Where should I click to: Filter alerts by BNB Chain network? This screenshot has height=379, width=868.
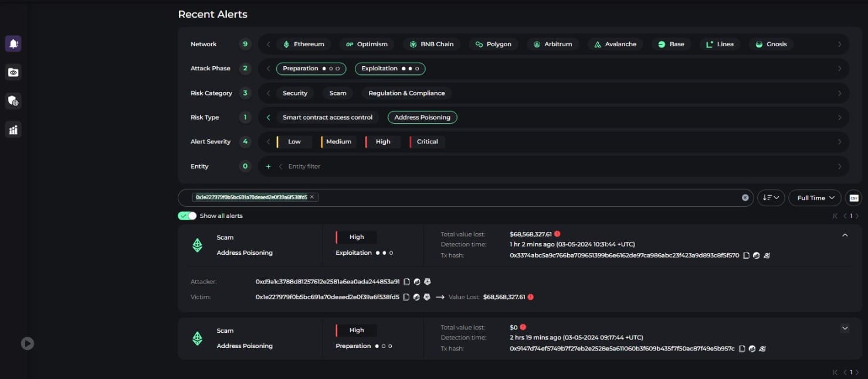[432, 44]
